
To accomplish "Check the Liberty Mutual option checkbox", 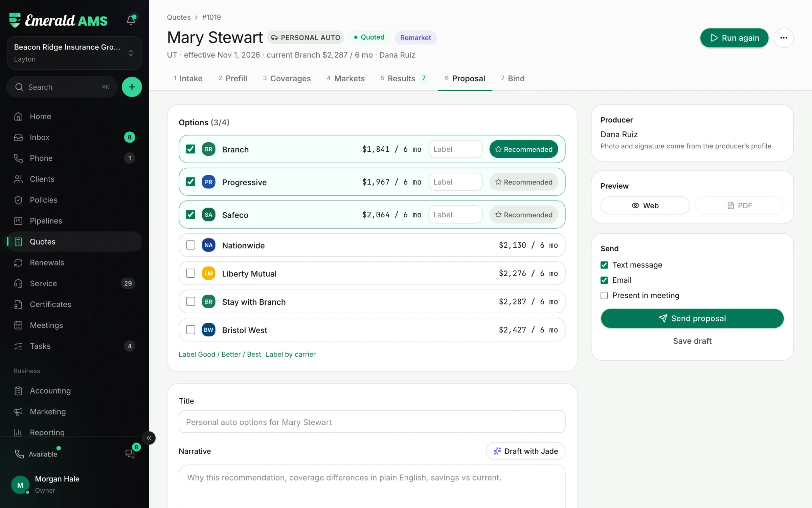I will coord(190,273).
